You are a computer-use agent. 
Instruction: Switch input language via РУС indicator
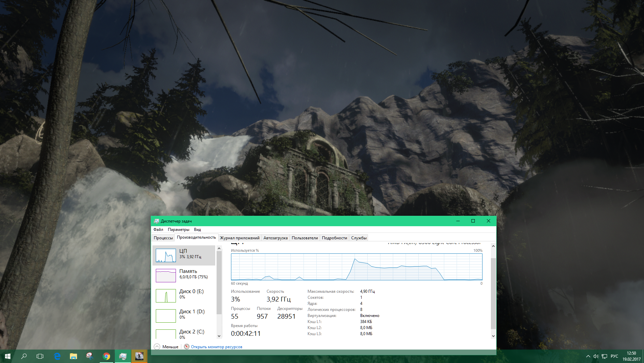pos(614,356)
